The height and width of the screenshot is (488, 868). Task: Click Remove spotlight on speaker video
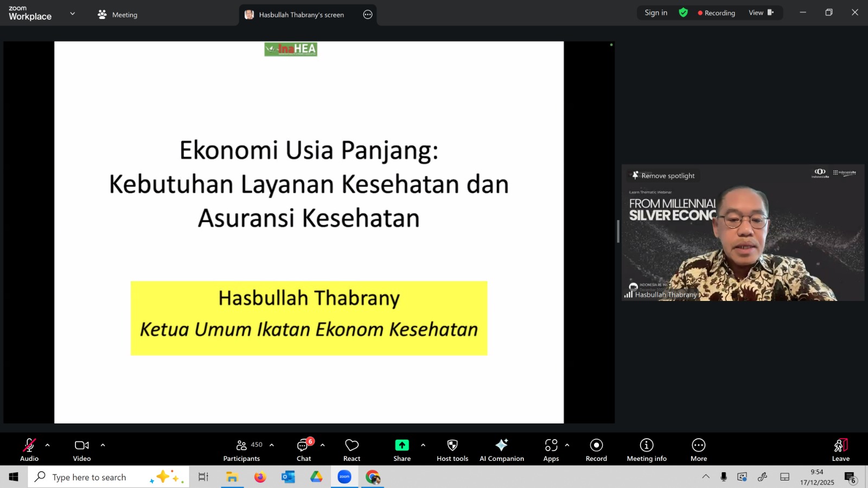coord(663,176)
